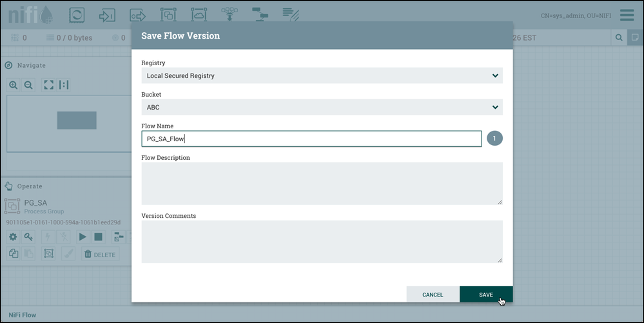
Task: Select the Output Port toolbar icon
Action: (x=137, y=15)
